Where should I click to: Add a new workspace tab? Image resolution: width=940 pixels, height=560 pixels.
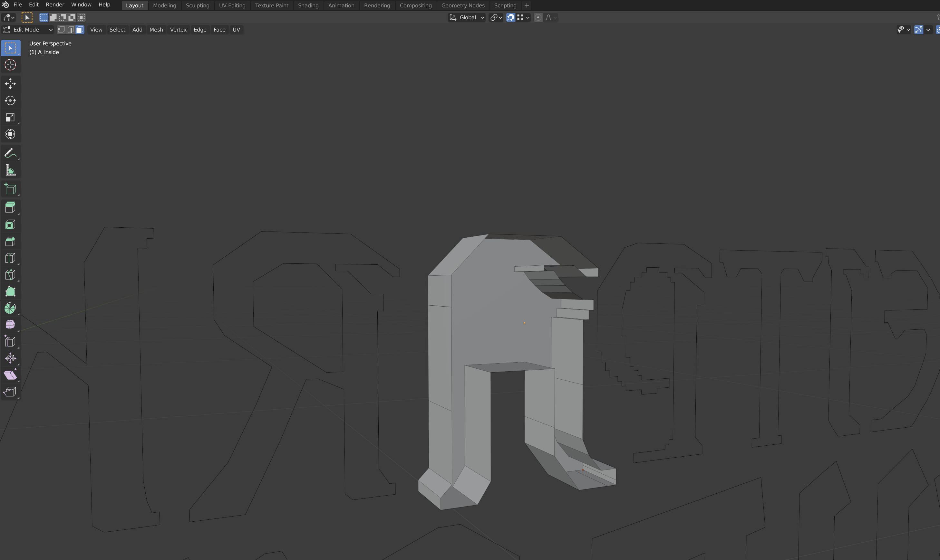[x=527, y=5]
